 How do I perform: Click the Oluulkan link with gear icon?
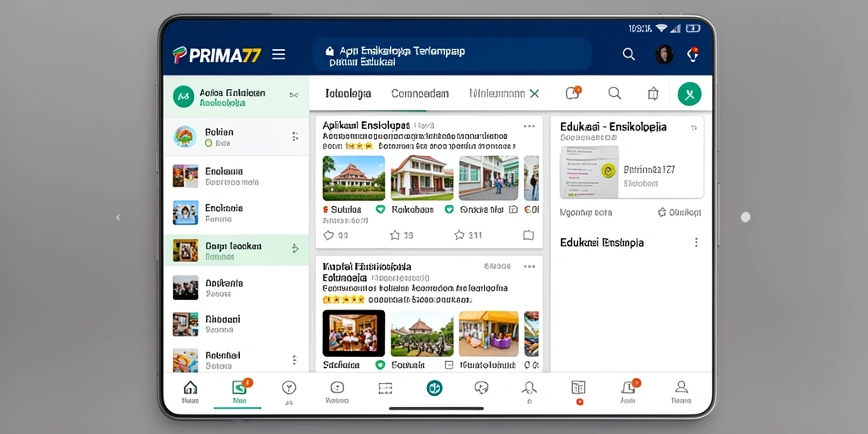[x=679, y=212]
